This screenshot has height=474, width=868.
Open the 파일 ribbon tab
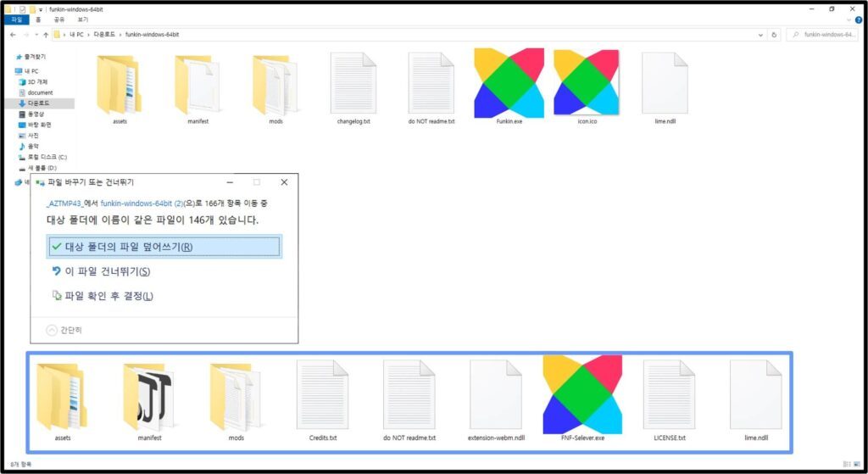[x=17, y=20]
